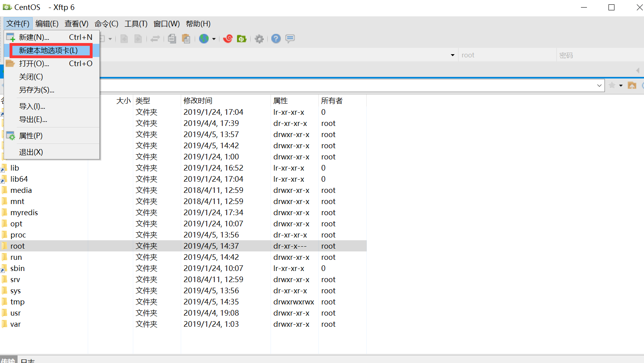The width and height of the screenshot is (644, 363).
Task: Choose 导出(E)... menu entry
Action: pyautogui.click(x=52, y=119)
